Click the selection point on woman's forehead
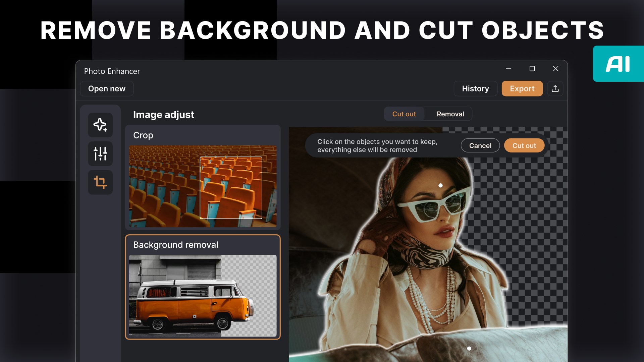The image size is (644, 362). tap(440, 185)
